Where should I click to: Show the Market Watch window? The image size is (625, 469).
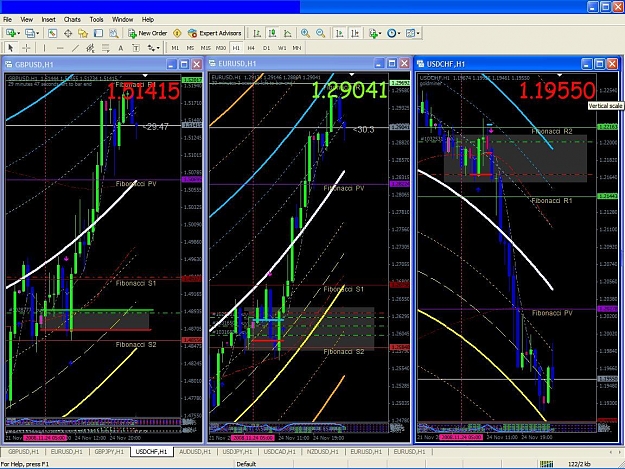click(x=52, y=33)
